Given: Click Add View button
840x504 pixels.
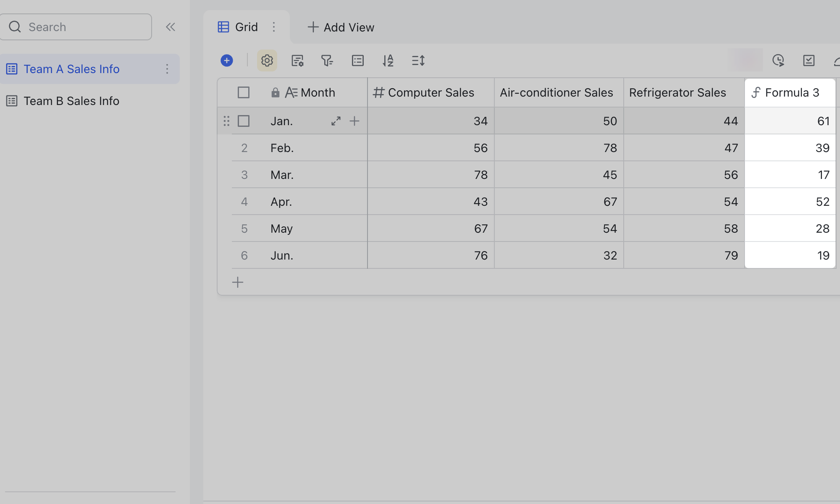Looking at the screenshot, I should 341,27.
